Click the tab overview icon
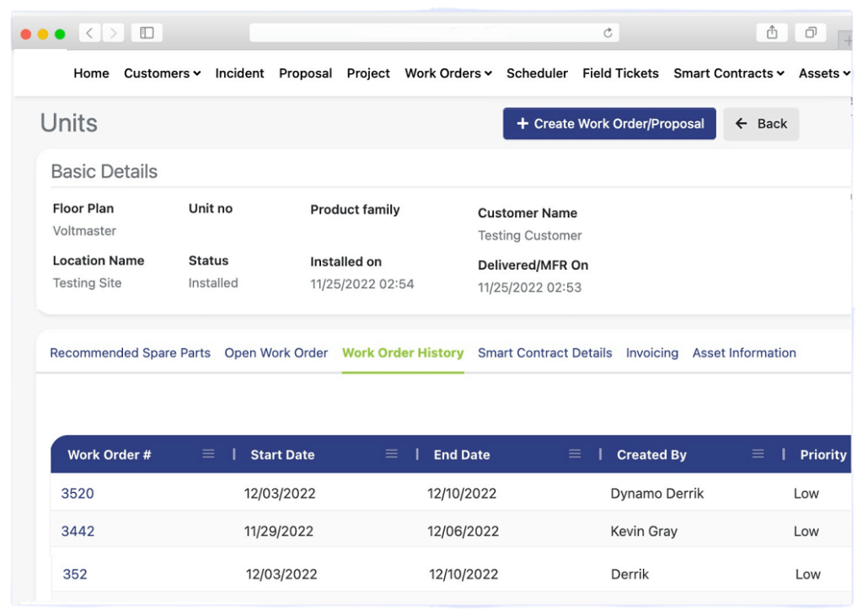This screenshot has width=863, height=616. (x=810, y=32)
